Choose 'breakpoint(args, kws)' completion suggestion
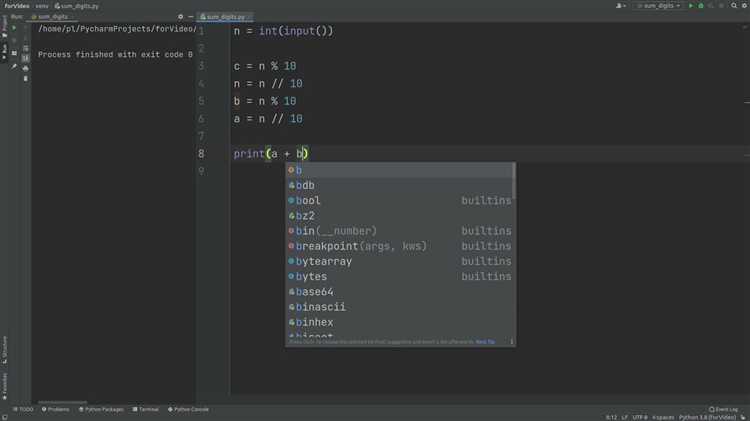 [360, 246]
